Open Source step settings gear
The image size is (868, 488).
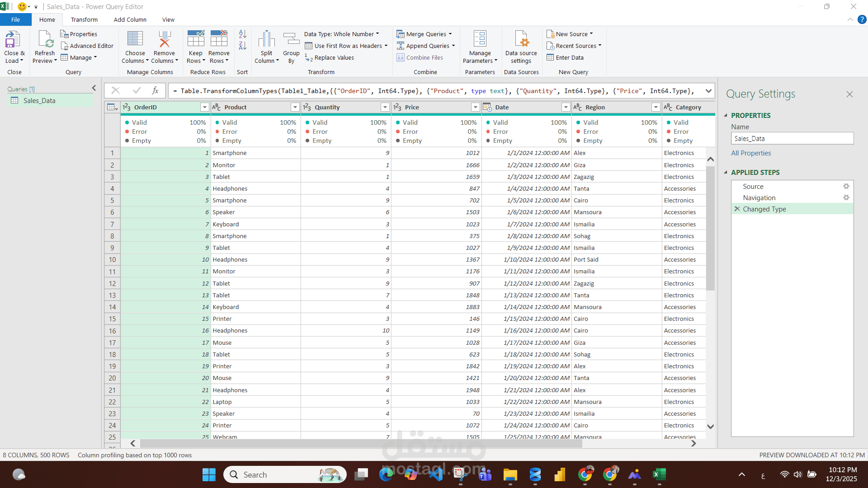(846, 186)
